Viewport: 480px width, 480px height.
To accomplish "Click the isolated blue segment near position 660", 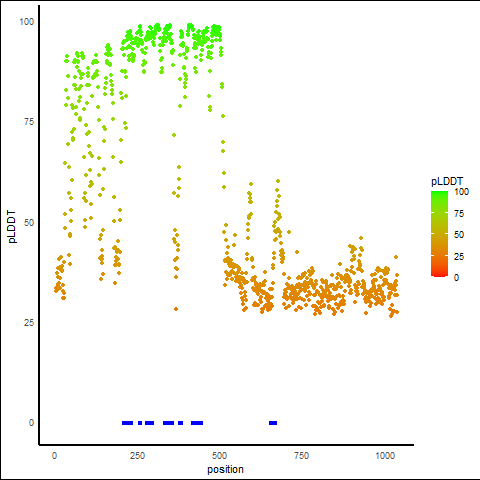I will 273,423.
